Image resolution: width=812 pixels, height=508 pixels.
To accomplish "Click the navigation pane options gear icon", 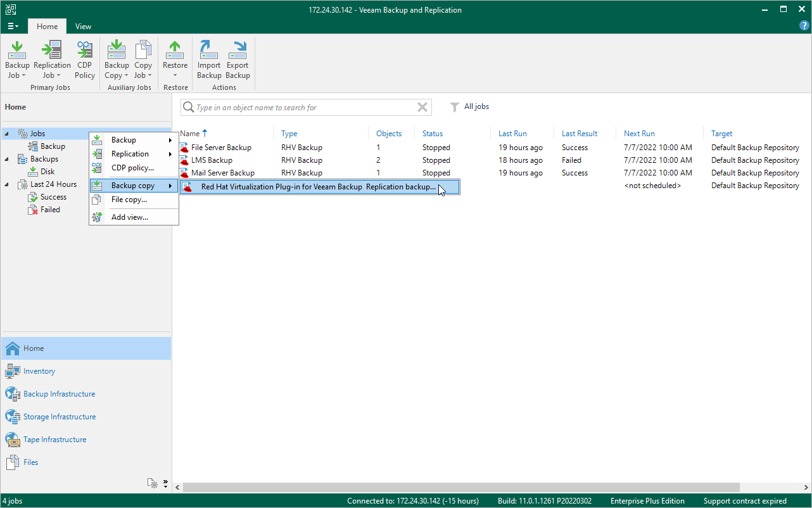I will coord(152,483).
